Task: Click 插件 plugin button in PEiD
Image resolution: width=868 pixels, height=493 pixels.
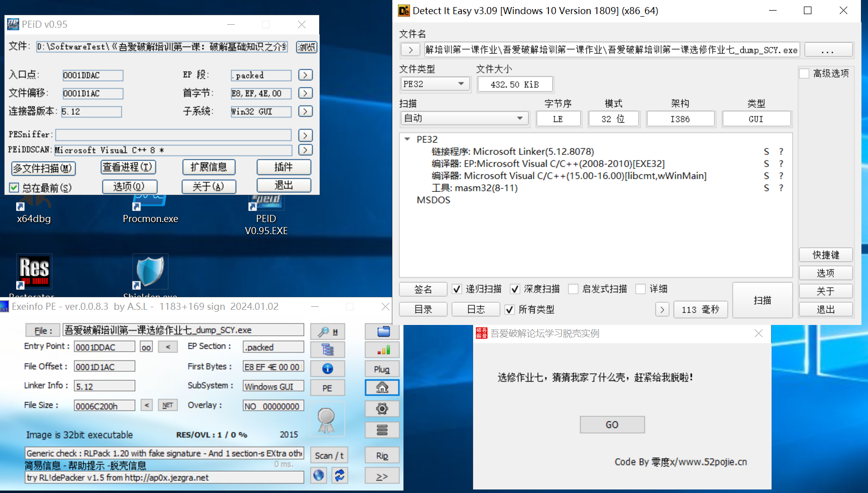Action: click(x=284, y=167)
